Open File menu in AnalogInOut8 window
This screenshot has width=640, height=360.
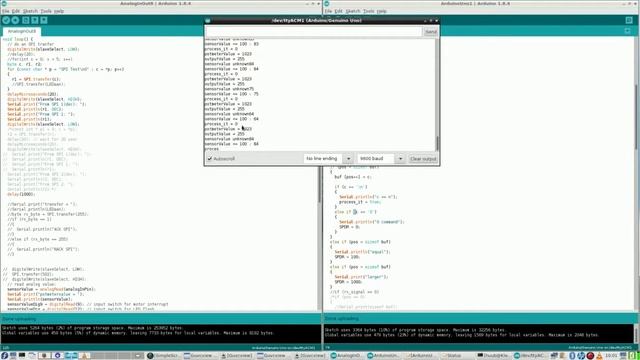click(x=5, y=11)
